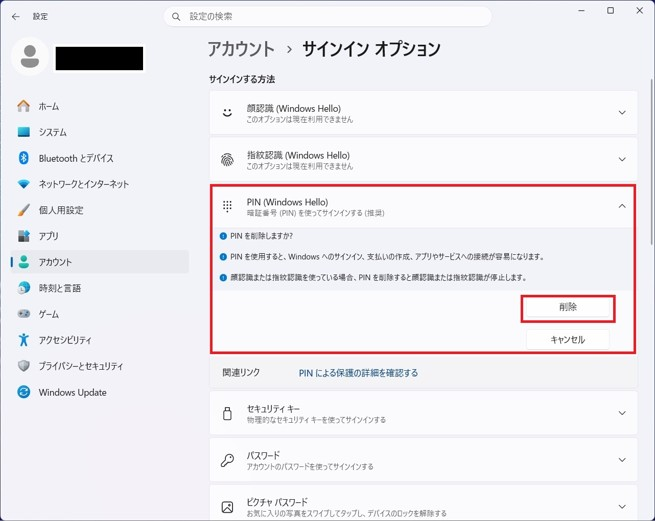Close the Settings window
This screenshot has height=521, width=655.
pyautogui.click(x=640, y=10)
